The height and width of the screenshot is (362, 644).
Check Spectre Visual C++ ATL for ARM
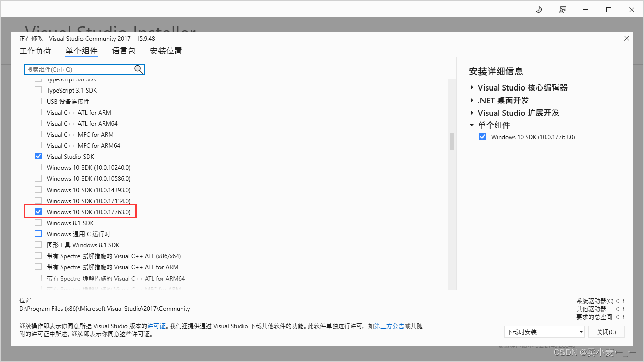coord(38,267)
